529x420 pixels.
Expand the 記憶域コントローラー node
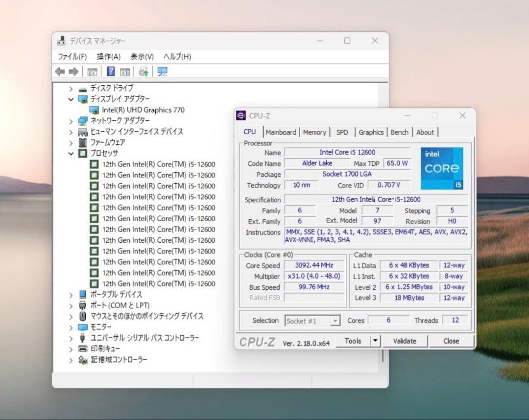coord(71,360)
